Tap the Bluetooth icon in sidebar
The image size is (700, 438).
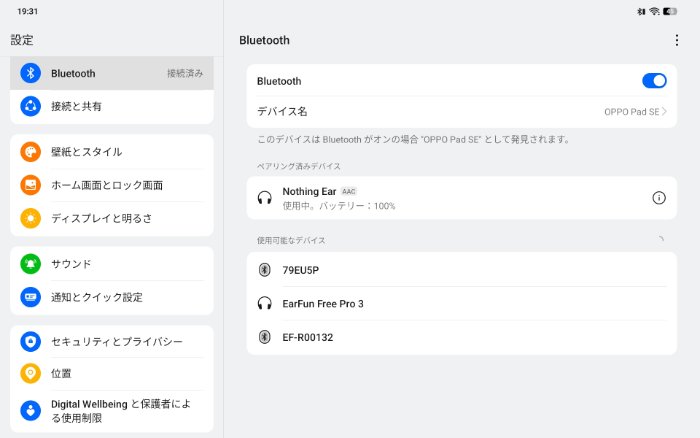(30, 73)
